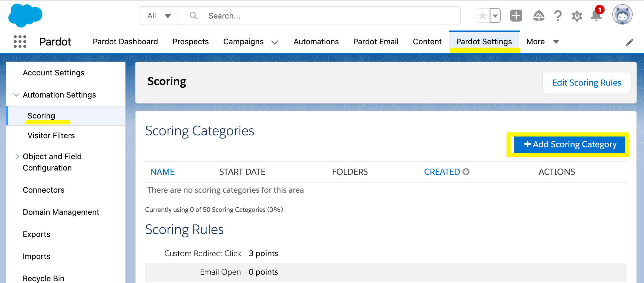Click the '0 points' value
The image size is (644, 283).
pos(263,272)
